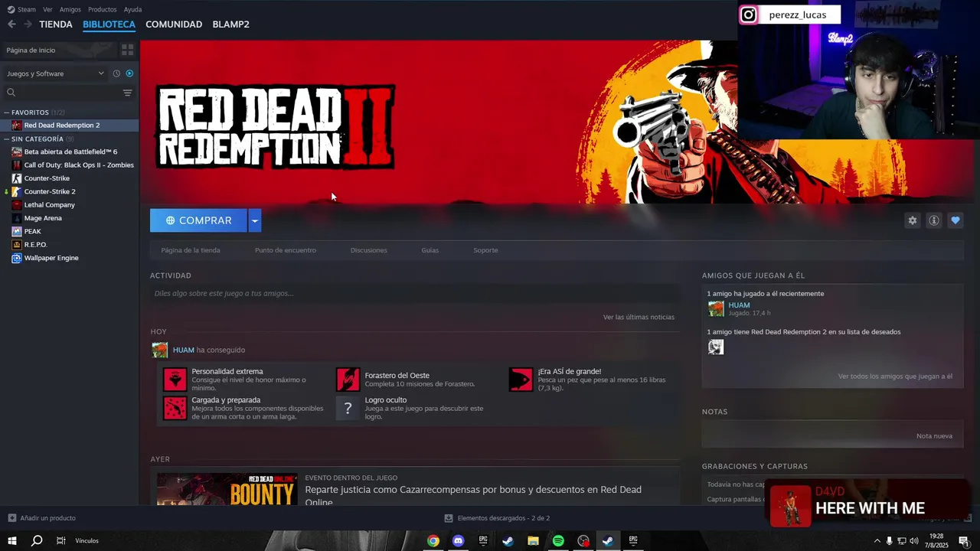Switch to the Tienda tab
Image resolution: width=980 pixels, height=551 pixels.
coord(56,24)
